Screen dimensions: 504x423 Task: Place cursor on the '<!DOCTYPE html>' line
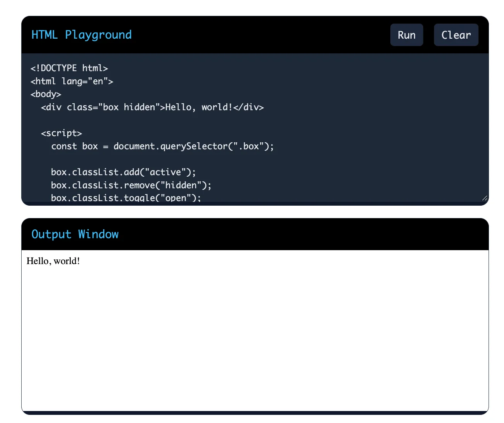(x=69, y=68)
